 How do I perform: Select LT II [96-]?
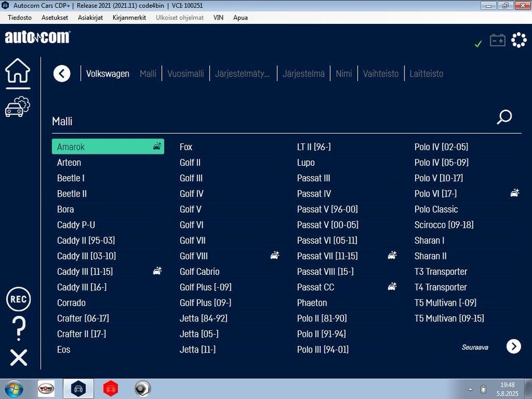tap(314, 147)
